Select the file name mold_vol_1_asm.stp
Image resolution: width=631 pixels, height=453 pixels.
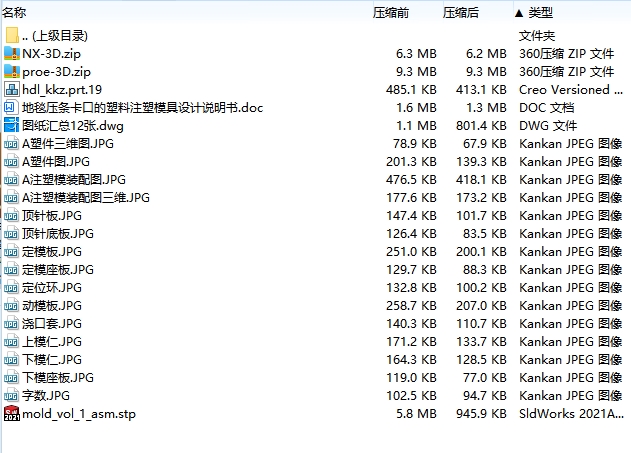click(79, 414)
